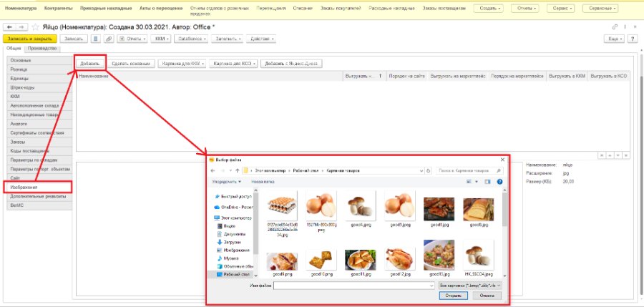The height and width of the screenshot is (307, 644).
Task: Switch to the Общие tab
Action: [x=13, y=49]
